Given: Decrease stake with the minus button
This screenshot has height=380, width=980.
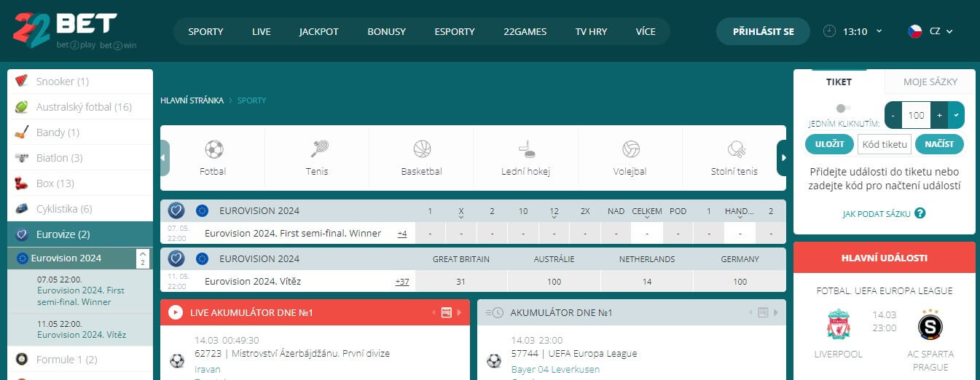Looking at the screenshot, I should (x=893, y=115).
